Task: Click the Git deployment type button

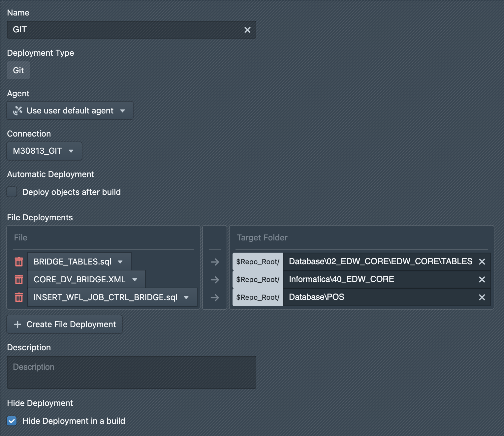Action: coord(18,71)
